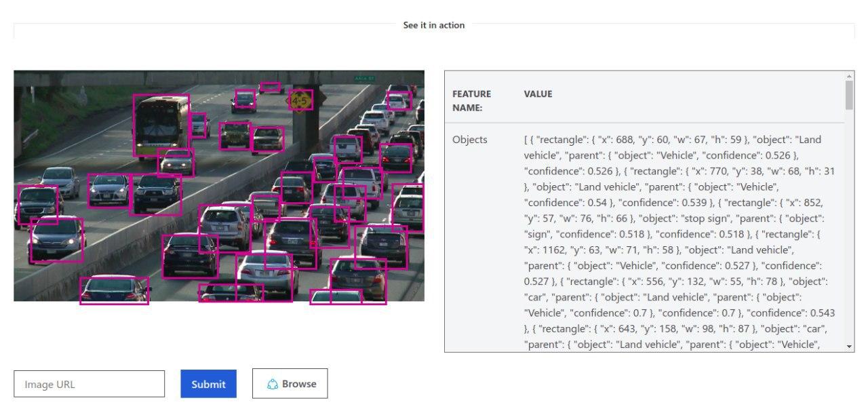This screenshot has height=411, width=868.
Task: Click the Submit button
Action: click(208, 383)
